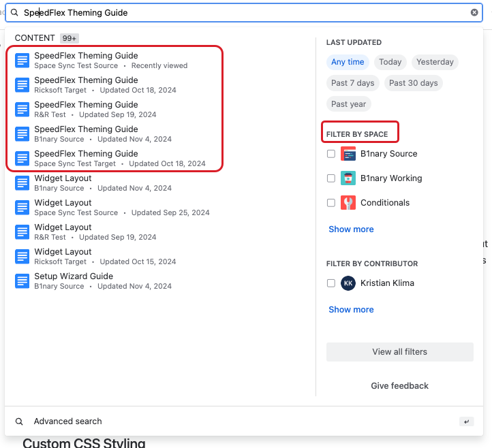Click the Give feedback link
This screenshot has width=492, height=448.
click(399, 385)
